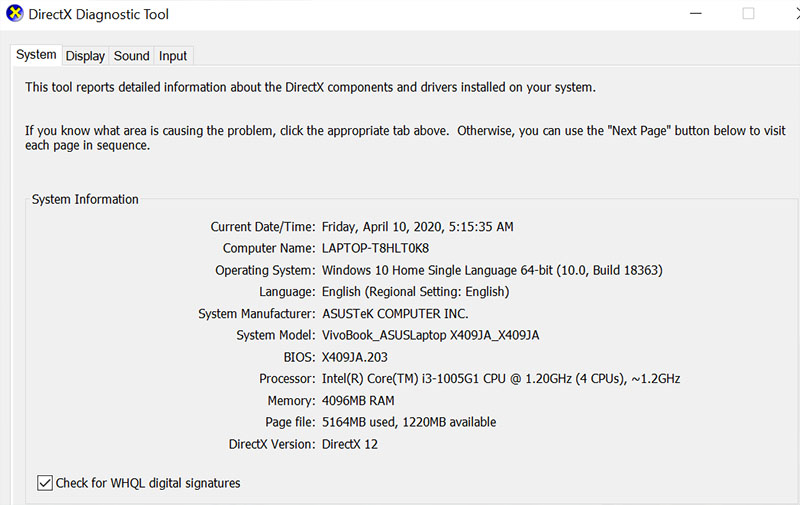800x505 pixels.
Task: Open the Display tab
Action: coord(85,56)
